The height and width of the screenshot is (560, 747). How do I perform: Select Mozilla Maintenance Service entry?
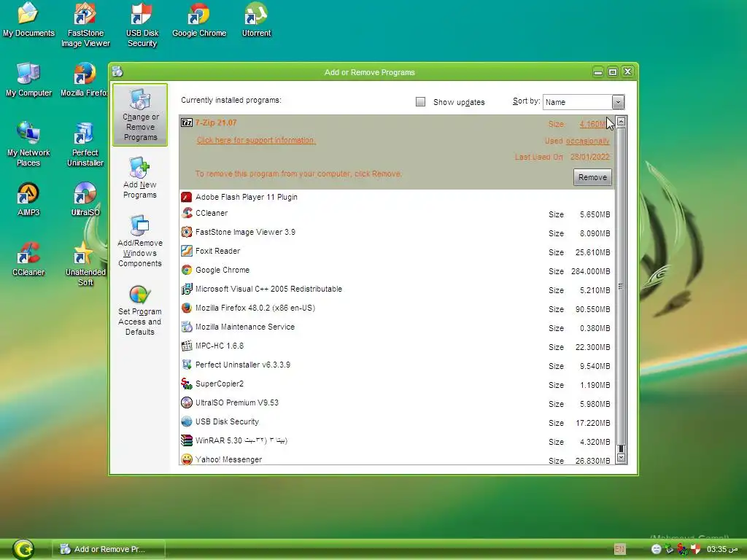pos(398,327)
